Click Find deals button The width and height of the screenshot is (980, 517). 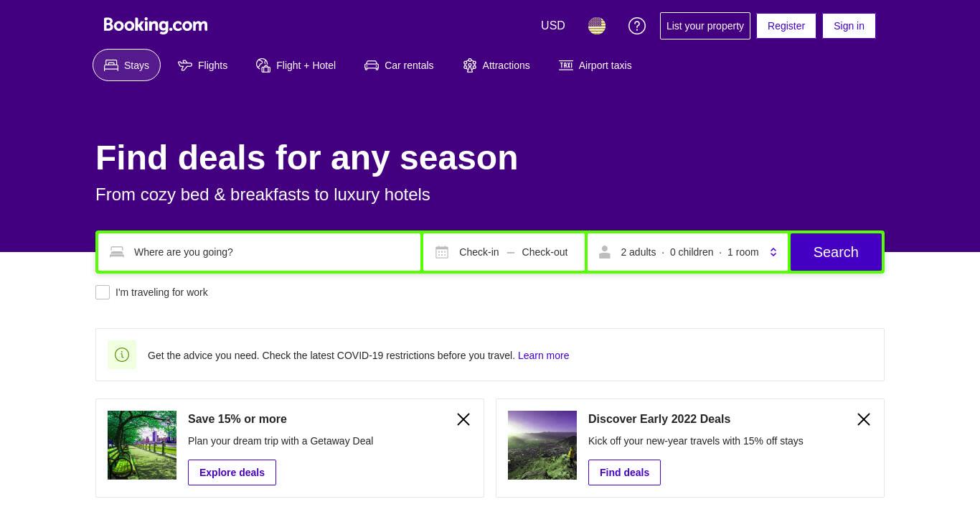click(x=624, y=472)
